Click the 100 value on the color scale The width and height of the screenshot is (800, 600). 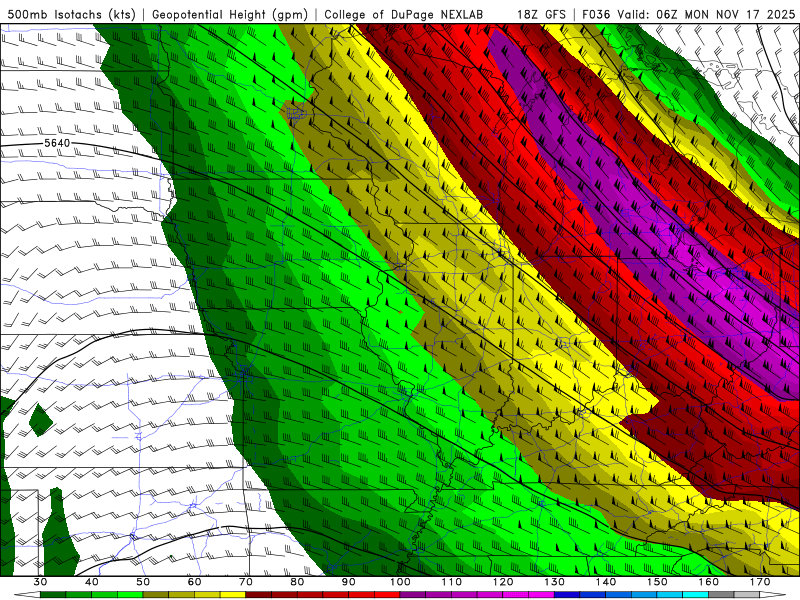point(400,582)
